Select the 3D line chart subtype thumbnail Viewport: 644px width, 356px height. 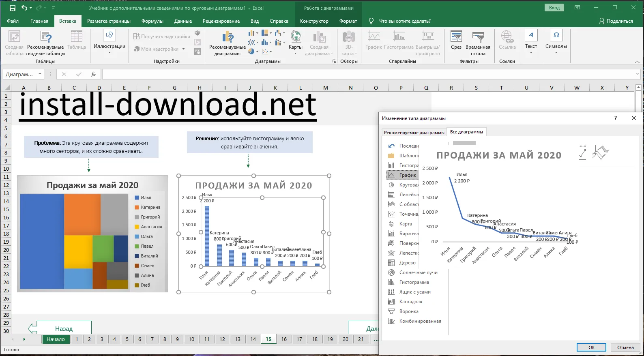600,152
